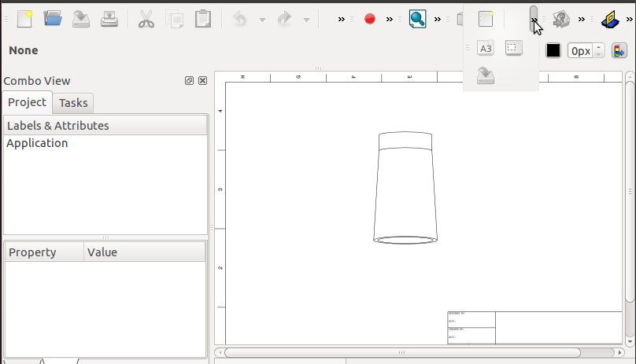Click the horizontal scrollbar under the drawing
Image resolution: width=636 pixels, height=364 pixels.
click(402, 353)
